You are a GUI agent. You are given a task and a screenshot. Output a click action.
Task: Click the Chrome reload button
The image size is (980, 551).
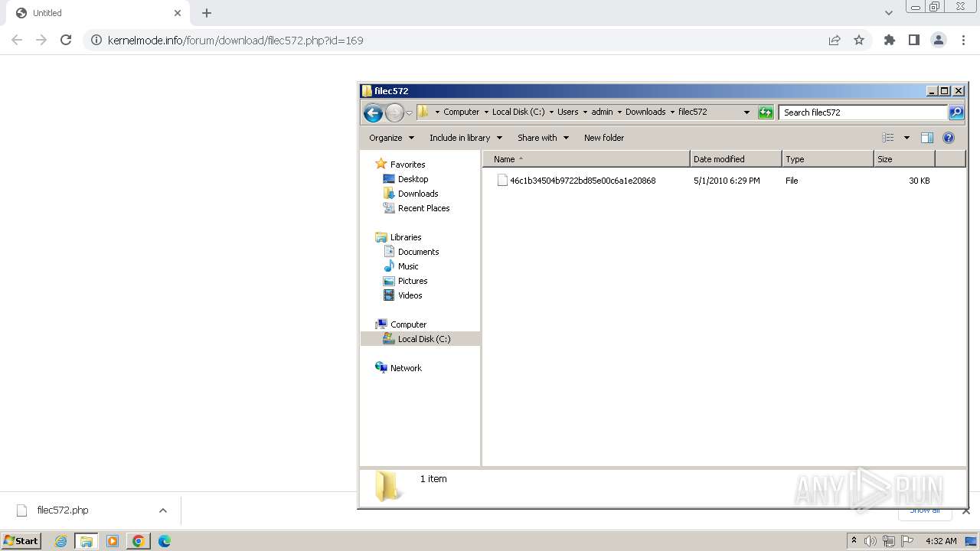click(x=66, y=40)
